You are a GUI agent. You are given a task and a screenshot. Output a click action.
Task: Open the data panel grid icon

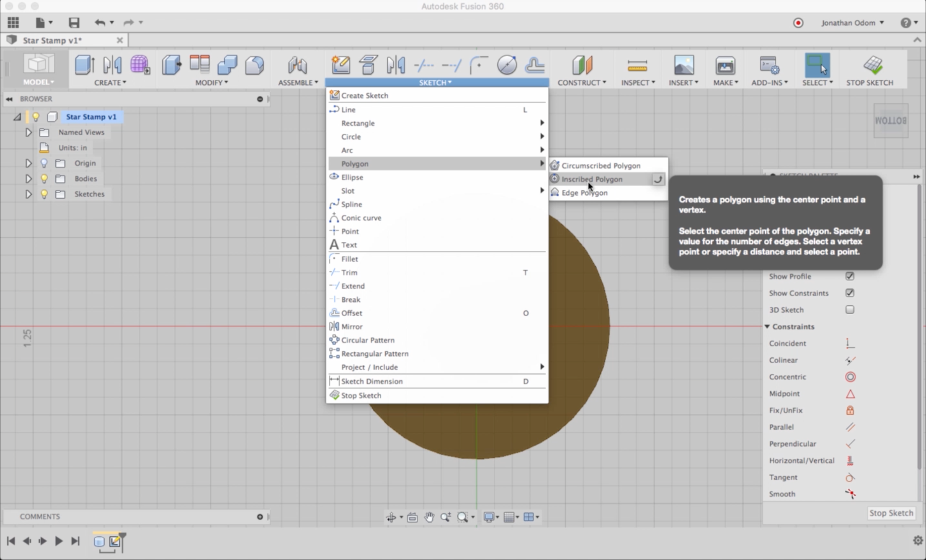[x=13, y=23]
